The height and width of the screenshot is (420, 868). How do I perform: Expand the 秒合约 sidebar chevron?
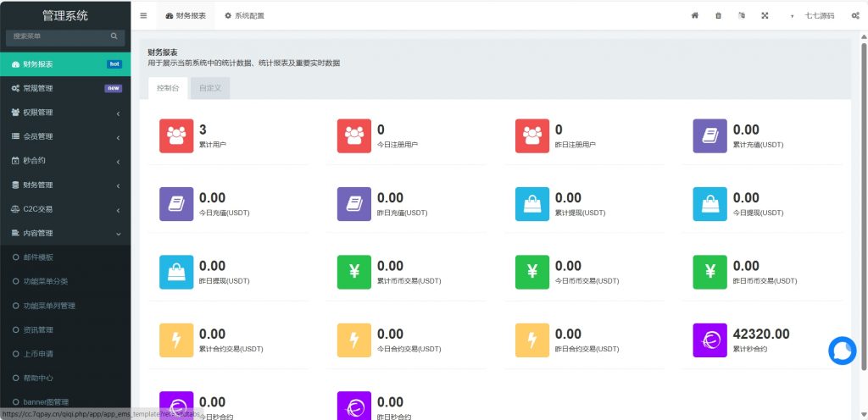pyautogui.click(x=118, y=162)
